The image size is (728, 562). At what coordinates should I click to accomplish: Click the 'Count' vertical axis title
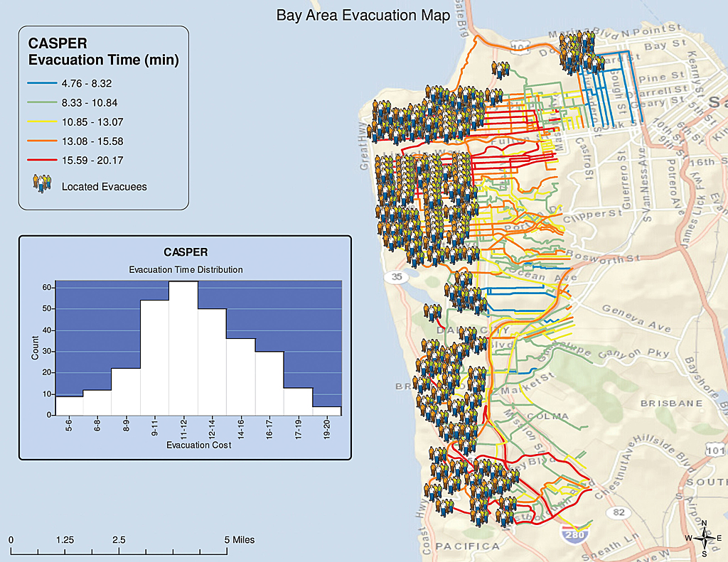coord(36,348)
